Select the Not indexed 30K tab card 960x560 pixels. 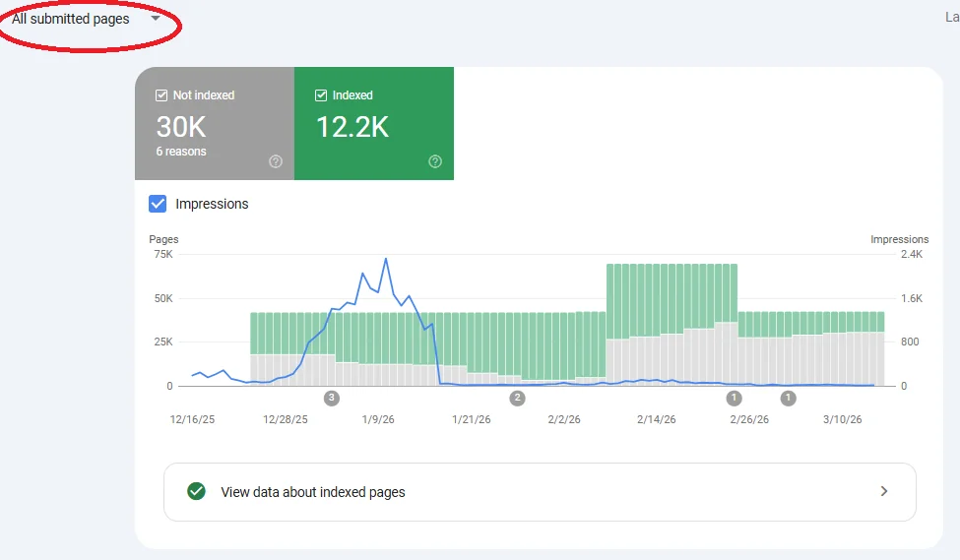tap(215, 124)
